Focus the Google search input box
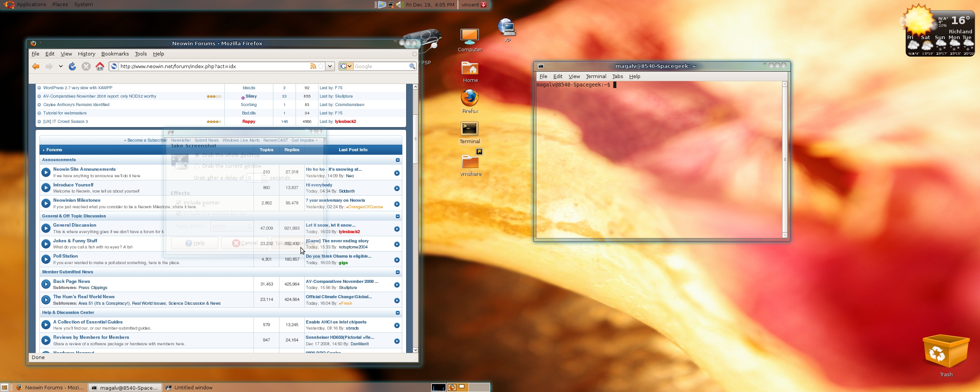The width and height of the screenshot is (980, 392). [381, 66]
